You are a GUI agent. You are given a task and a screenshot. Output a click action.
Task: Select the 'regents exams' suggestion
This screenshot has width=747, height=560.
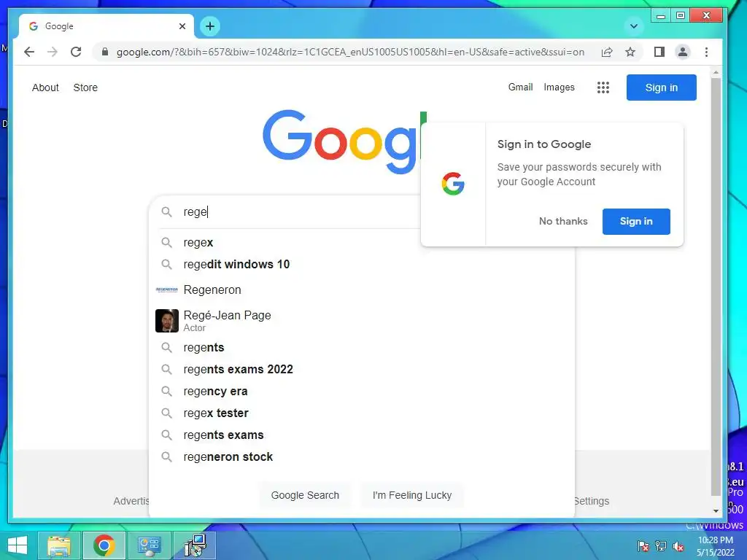pyautogui.click(x=362, y=435)
